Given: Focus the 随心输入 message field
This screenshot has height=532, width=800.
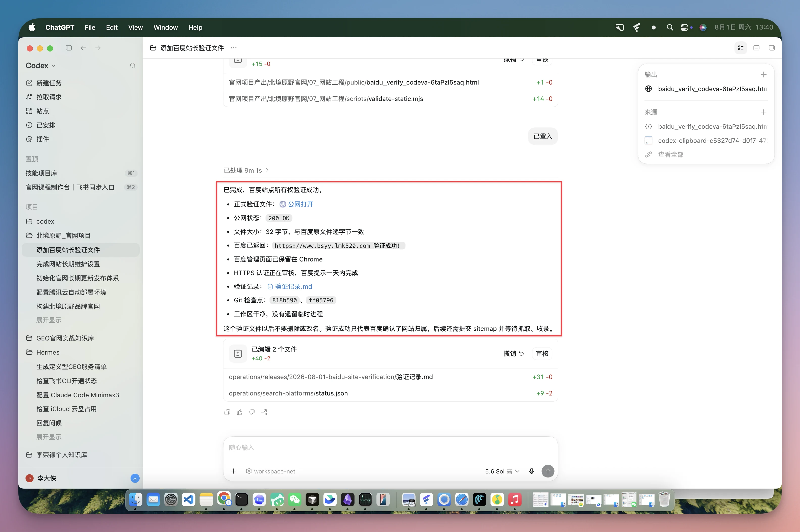Looking at the screenshot, I should click(x=390, y=448).
